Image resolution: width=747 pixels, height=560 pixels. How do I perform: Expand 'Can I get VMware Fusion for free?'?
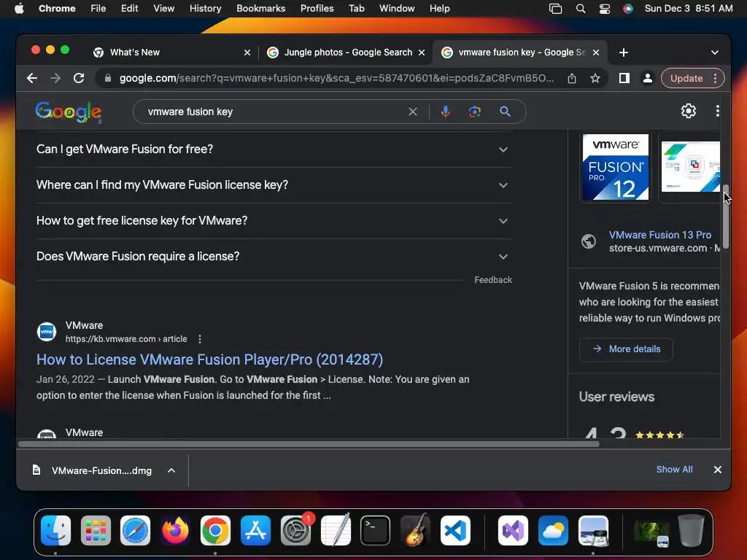(x=274, y=149)
